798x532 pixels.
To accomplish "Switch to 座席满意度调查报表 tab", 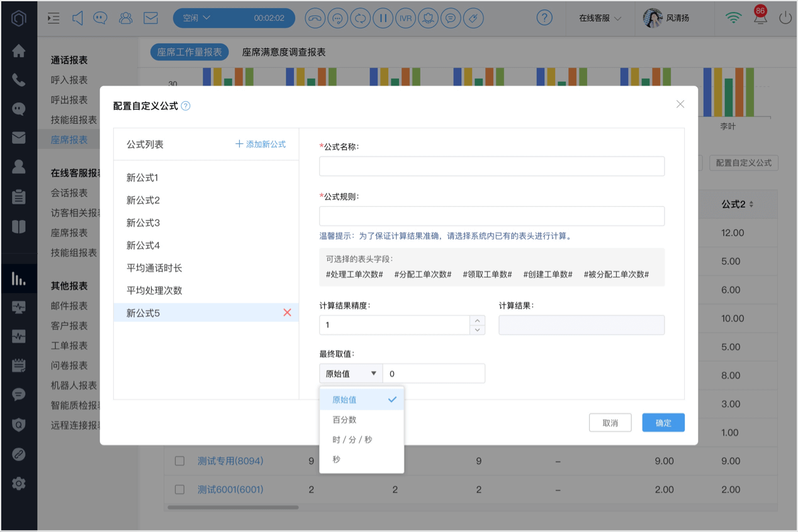I will click(284, 52).
